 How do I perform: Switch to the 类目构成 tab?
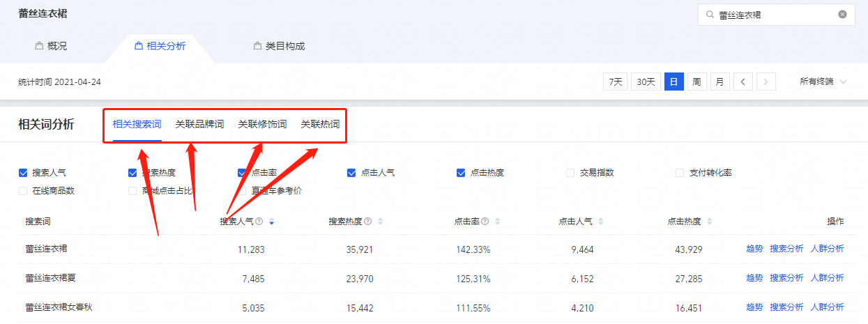click(x=279, y=46)
